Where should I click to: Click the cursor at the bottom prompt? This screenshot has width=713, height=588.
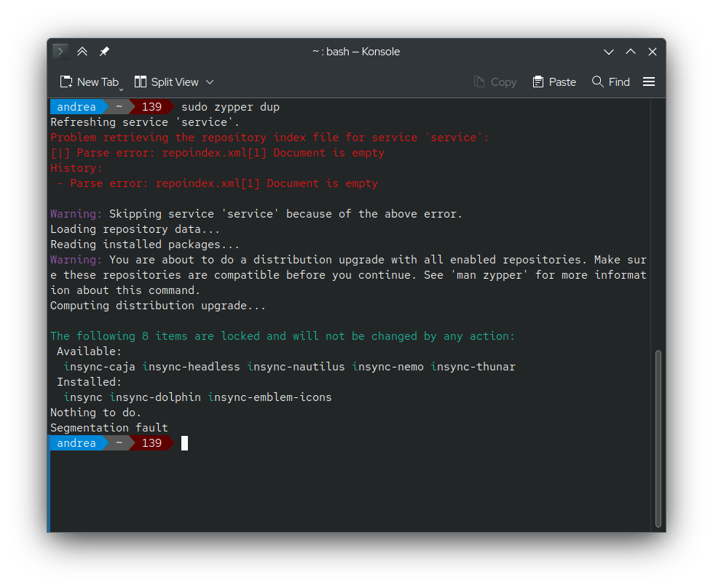184,443
